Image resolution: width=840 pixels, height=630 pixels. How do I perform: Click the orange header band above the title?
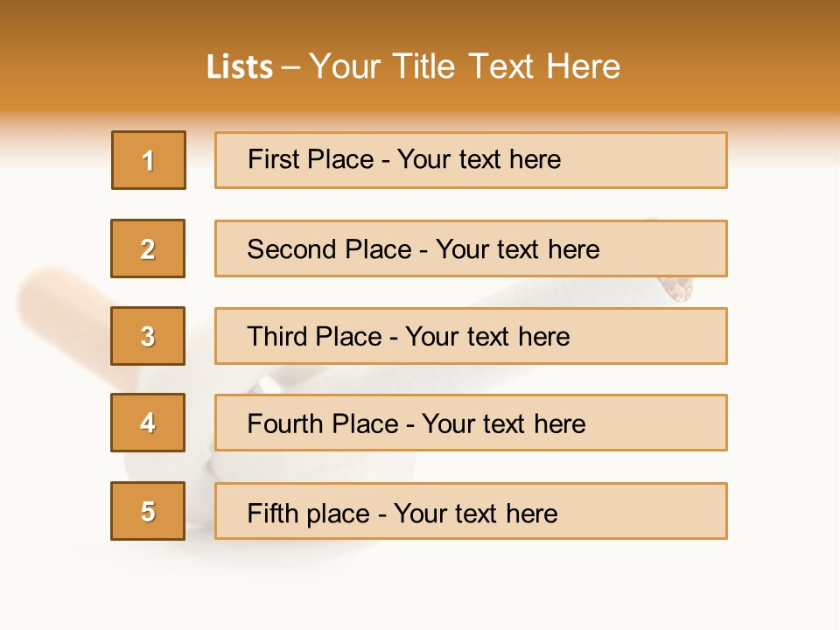pyautogui.click(x=420, y=22)
